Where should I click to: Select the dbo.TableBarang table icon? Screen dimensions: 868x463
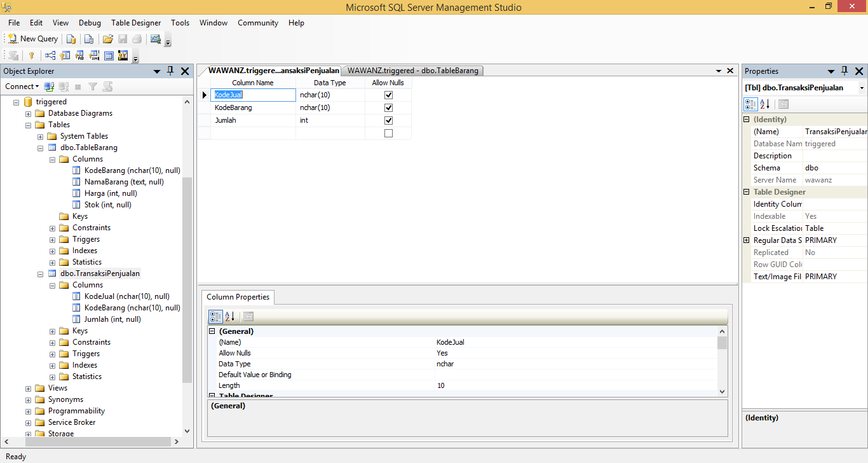[x=53, y=148]
